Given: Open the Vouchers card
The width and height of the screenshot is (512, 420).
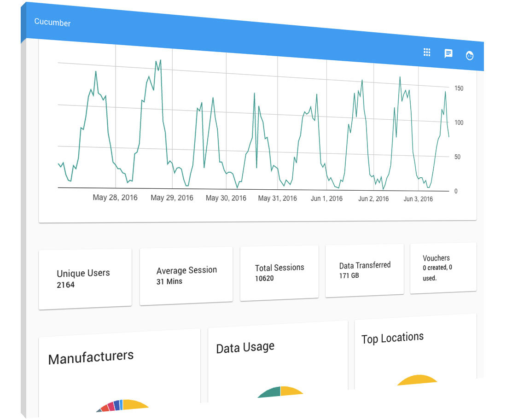Looking at the screenshot, I should 443,268.
